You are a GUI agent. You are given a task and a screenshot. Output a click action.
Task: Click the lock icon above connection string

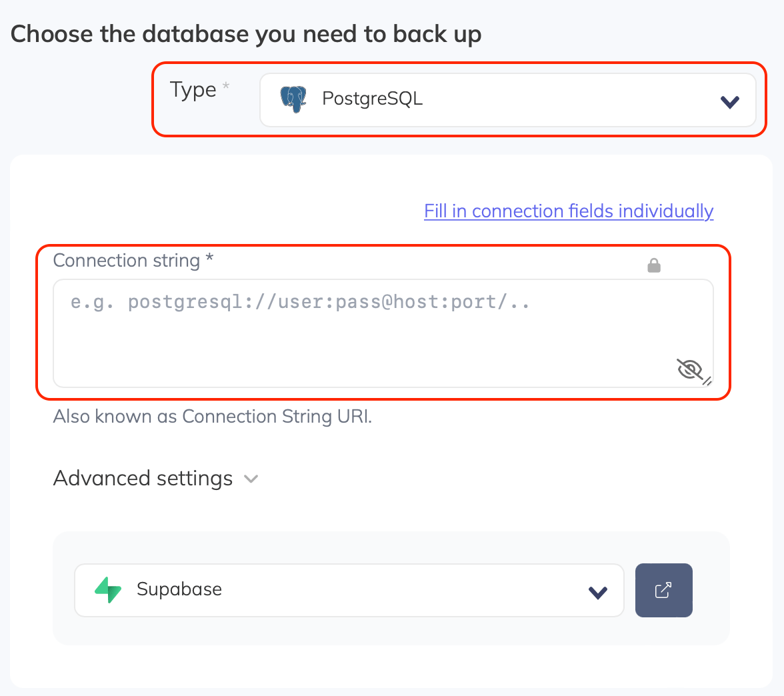point(654,265)
